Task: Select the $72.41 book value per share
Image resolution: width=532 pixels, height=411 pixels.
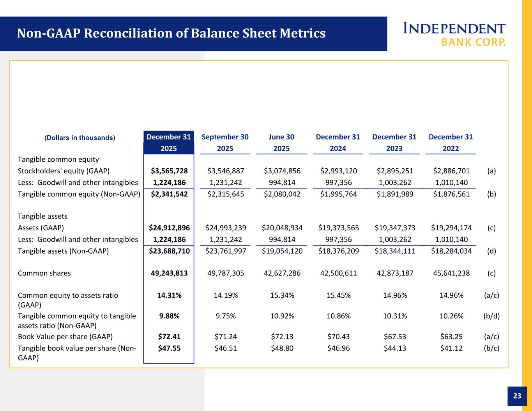Action: tap(169, 337)
